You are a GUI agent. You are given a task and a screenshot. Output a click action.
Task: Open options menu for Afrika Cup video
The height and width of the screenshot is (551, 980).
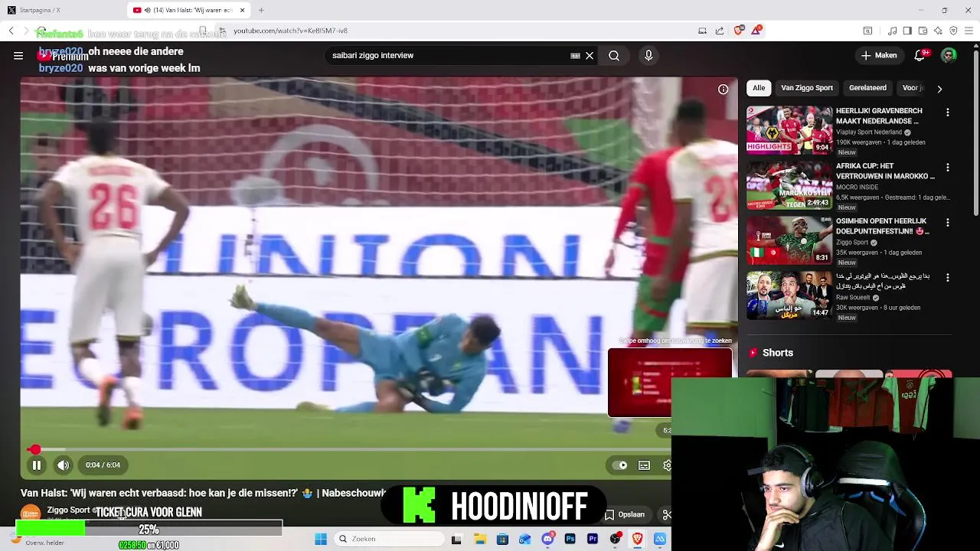coord(948,168)
